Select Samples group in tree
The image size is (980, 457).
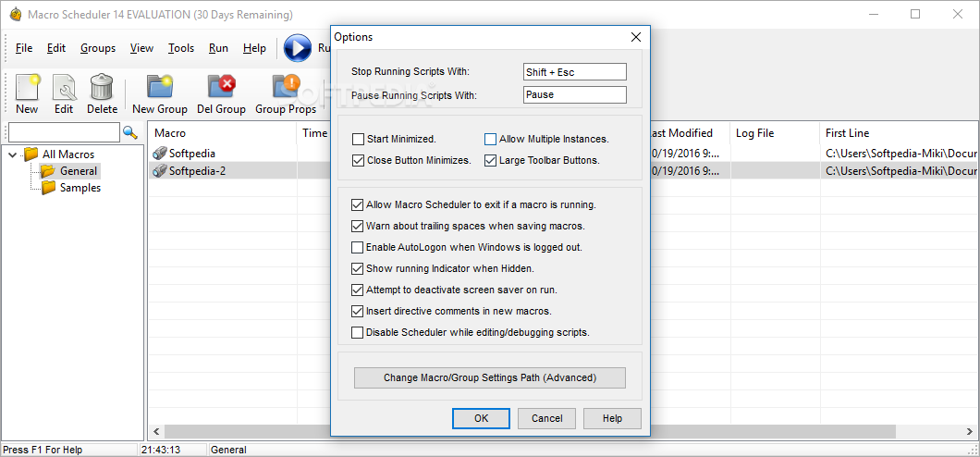(80, 188)
